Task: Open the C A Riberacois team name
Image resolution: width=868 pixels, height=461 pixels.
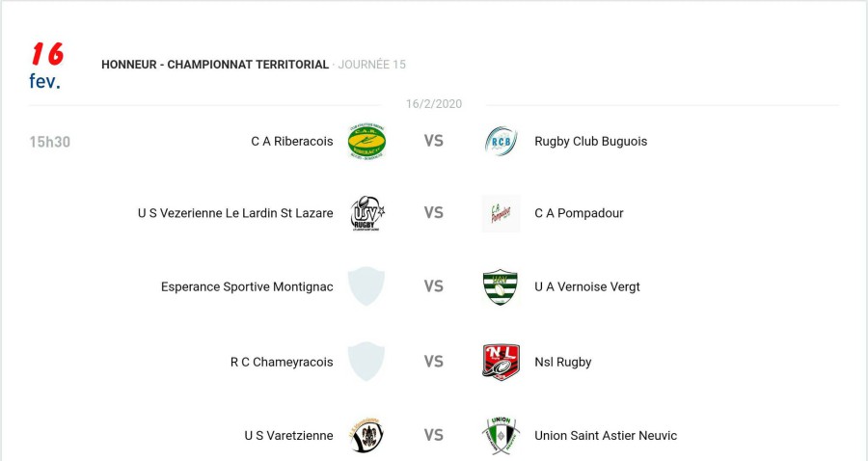Action: point(291,142)
